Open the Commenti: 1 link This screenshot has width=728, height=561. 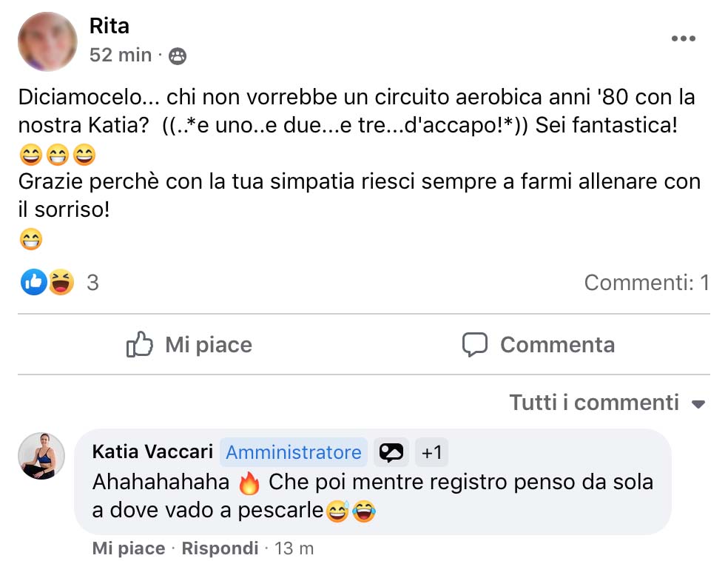point(646,282)
